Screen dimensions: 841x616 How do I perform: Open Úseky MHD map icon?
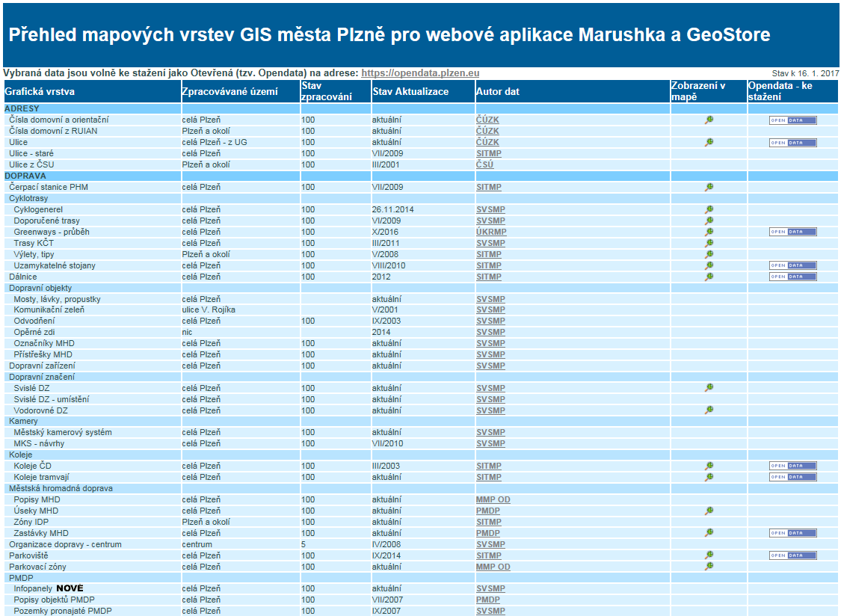coord(709,511)
